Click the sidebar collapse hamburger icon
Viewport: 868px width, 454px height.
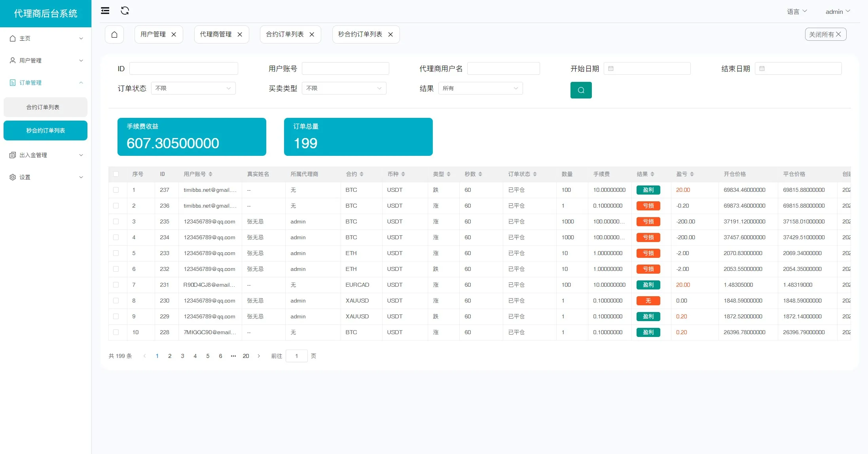(105, 11)
